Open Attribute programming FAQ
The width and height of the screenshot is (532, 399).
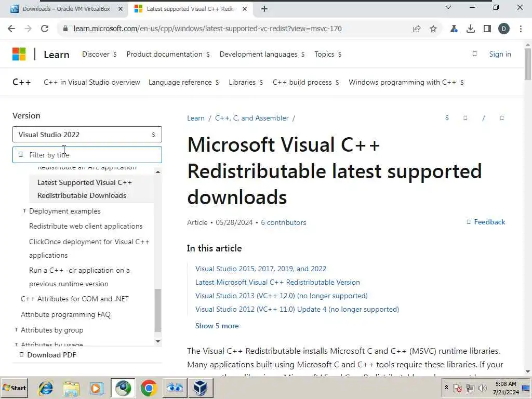coord(66,314)
